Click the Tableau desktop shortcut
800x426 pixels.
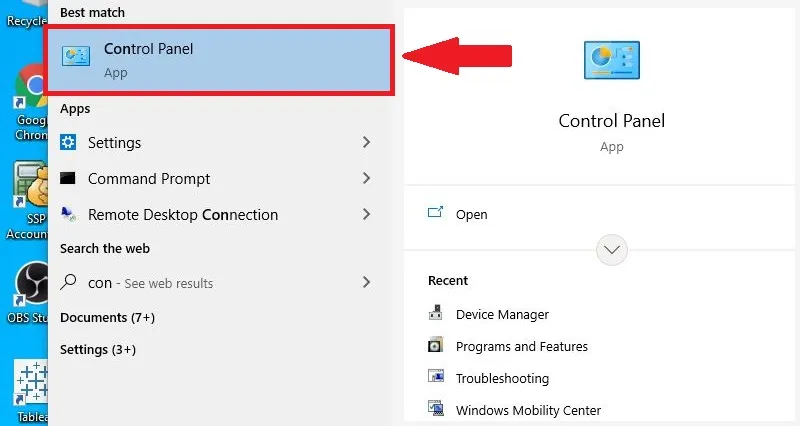[32, 391]
